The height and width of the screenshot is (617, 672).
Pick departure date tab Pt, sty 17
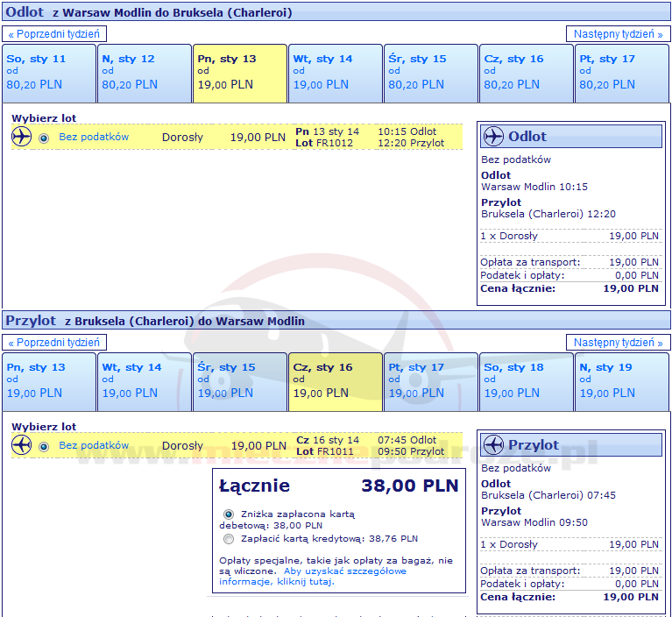(621, 73)
